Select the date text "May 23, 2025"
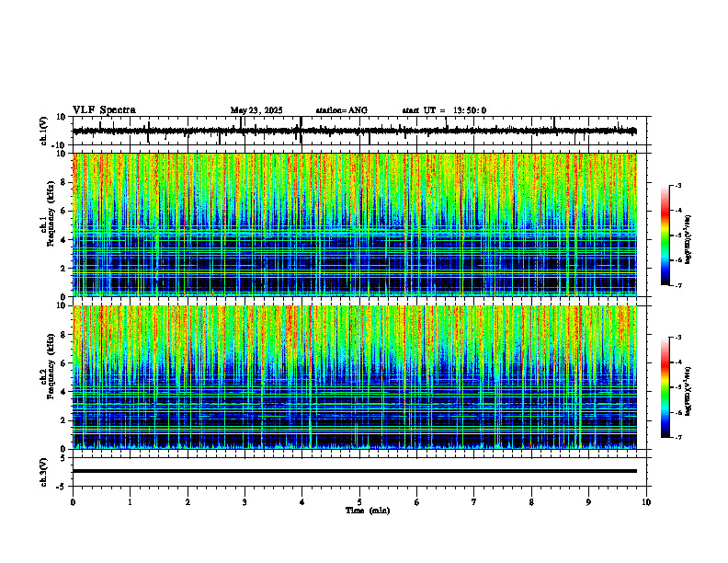Screen dimensions: 728x563 (x=256, y=110)
